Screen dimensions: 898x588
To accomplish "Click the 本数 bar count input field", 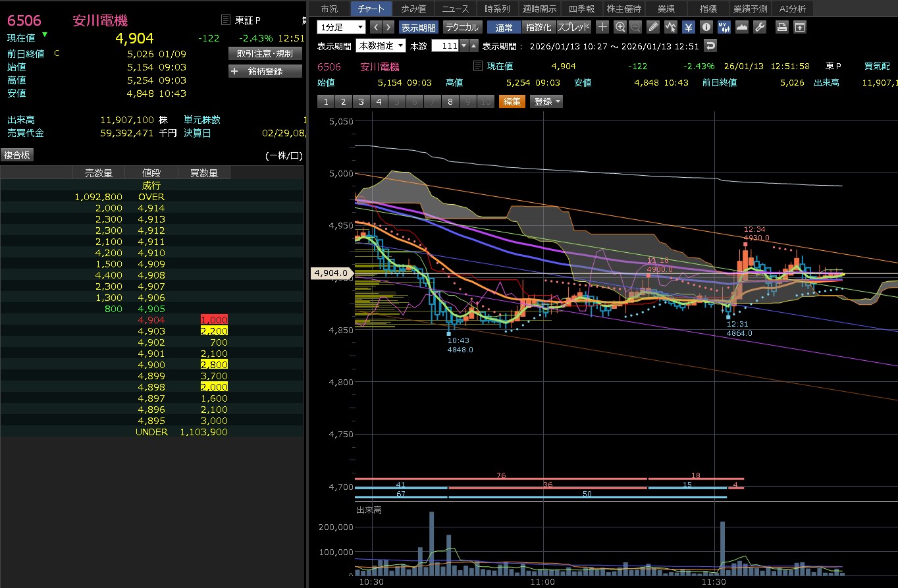I will coord(444,45).
